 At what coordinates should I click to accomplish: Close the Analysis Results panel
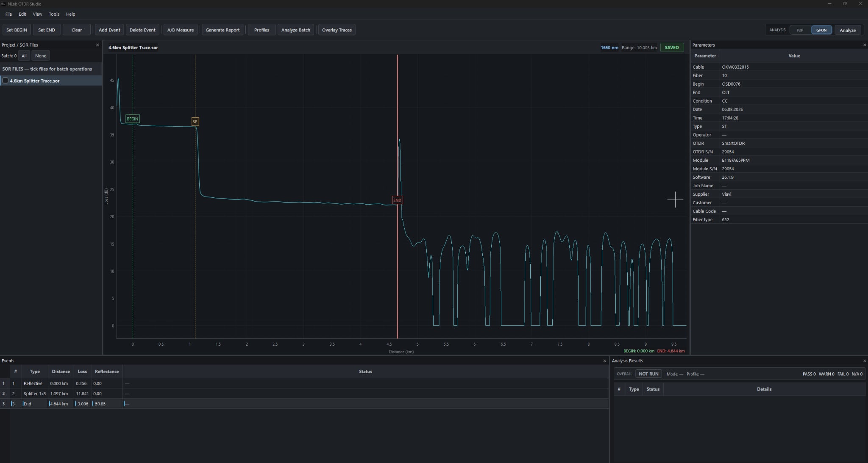(865, 361)
